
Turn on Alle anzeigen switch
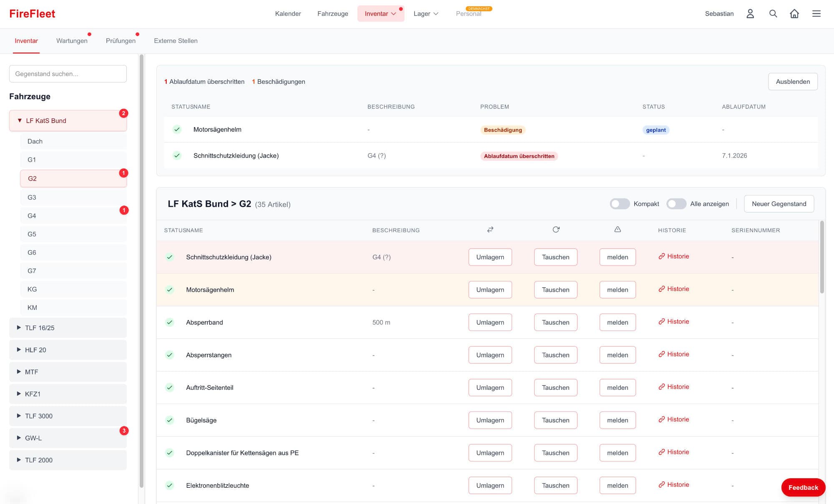tap(676, 204)
